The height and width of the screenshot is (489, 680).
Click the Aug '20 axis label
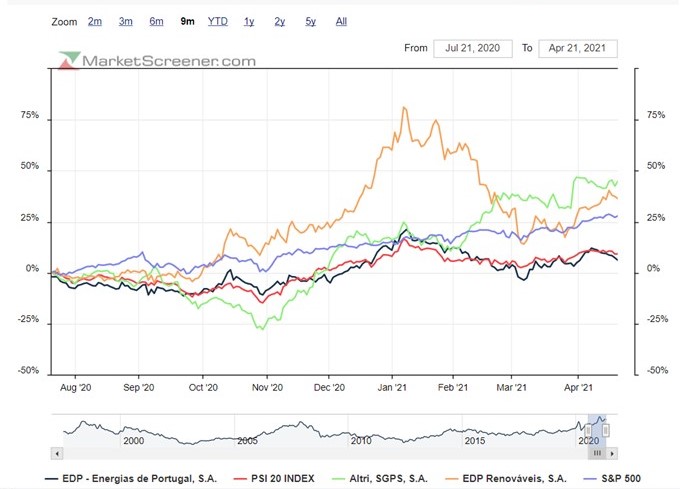click(75, 388)
